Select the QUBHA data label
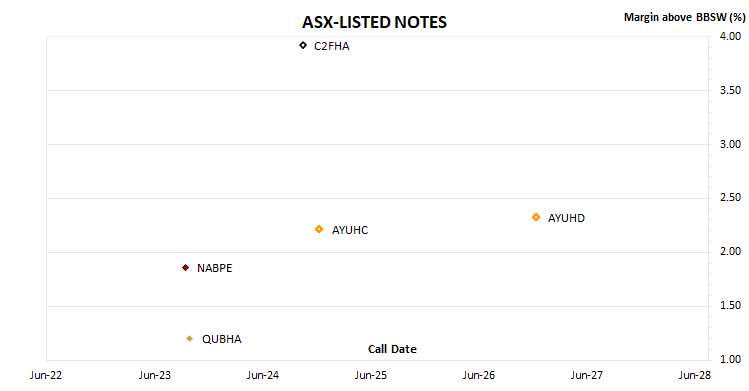 222,339
